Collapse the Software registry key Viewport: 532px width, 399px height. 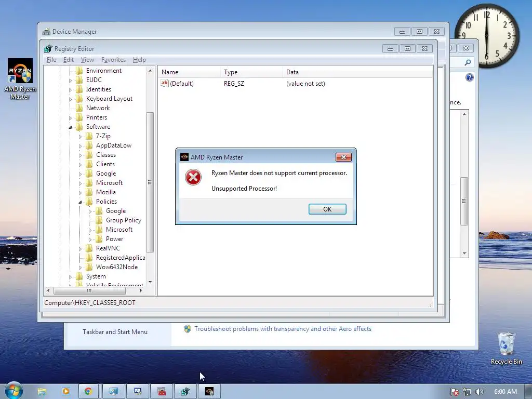[x=70, y=127]
